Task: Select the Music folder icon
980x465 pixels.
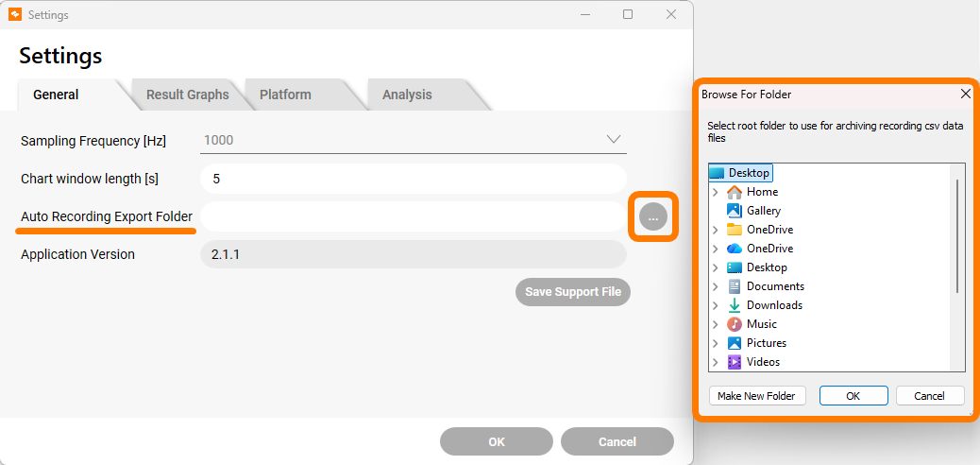Action: (x=735, y=324)
